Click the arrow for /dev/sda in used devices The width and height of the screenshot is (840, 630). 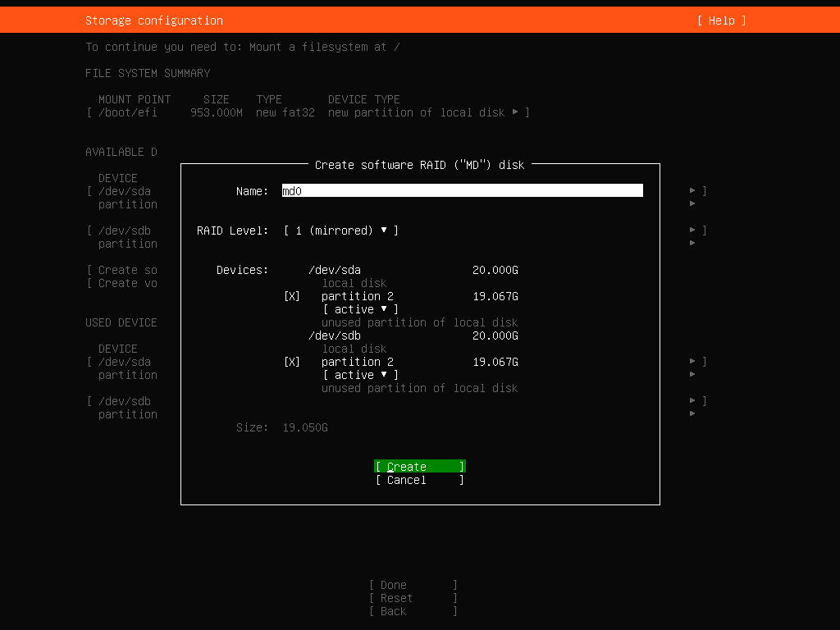click(693, 362)
